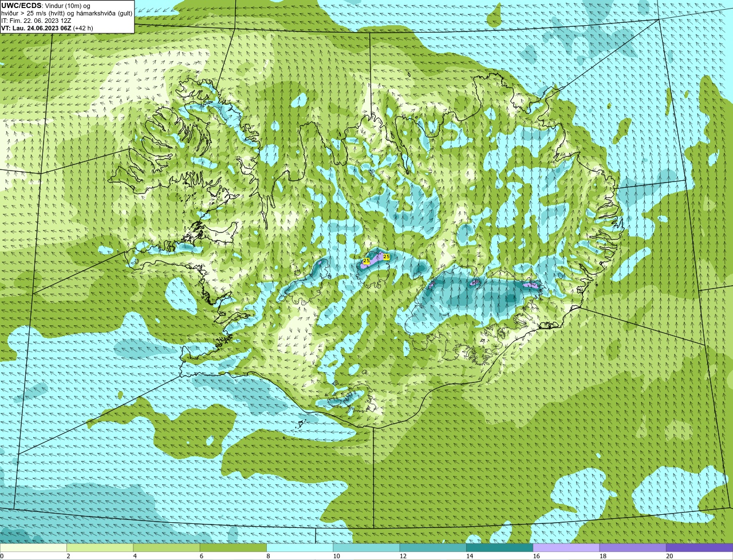Click the 18–20 m/s purple legend swatch
This screenshot has width=733, height=560.
tap(633, 547)
